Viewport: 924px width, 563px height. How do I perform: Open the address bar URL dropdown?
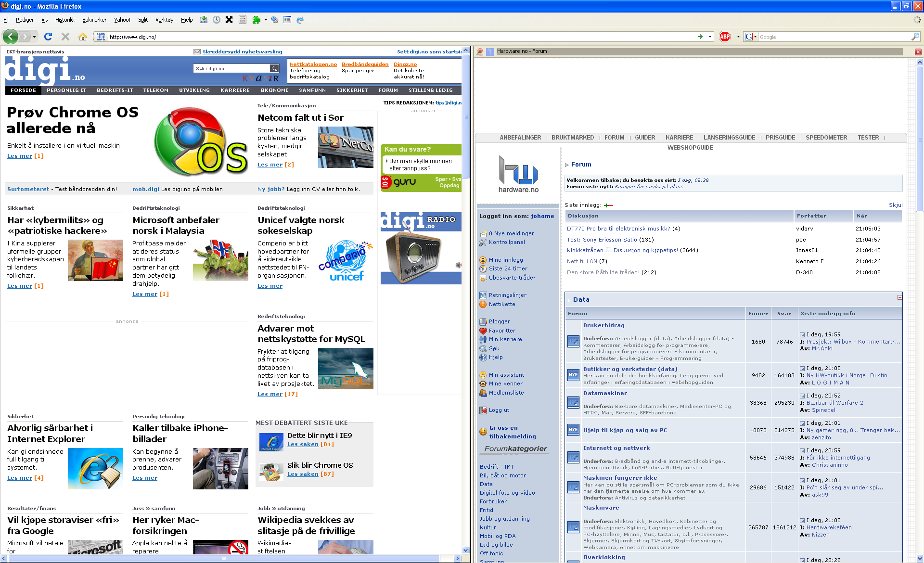click(710, 37)
